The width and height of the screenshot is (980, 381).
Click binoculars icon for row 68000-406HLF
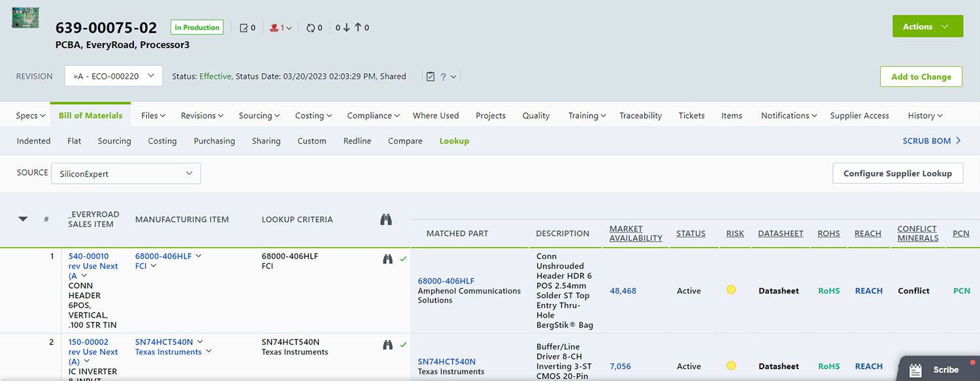[388, 259]
